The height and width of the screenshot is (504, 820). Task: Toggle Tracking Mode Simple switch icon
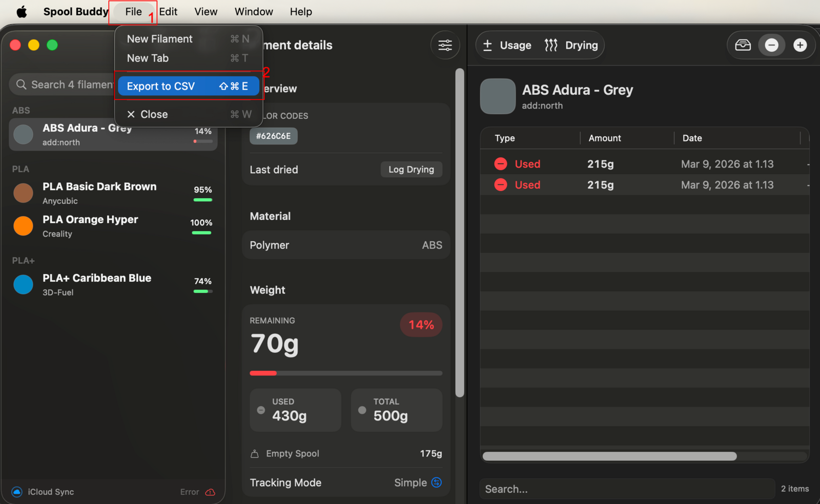point(437,482)
